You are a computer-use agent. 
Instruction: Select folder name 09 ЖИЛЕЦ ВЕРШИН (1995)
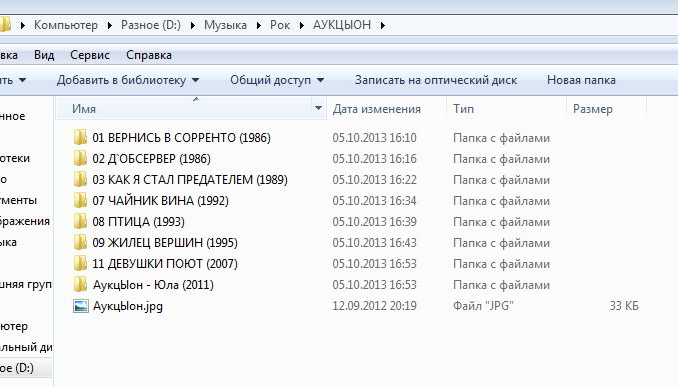(165, 243)
